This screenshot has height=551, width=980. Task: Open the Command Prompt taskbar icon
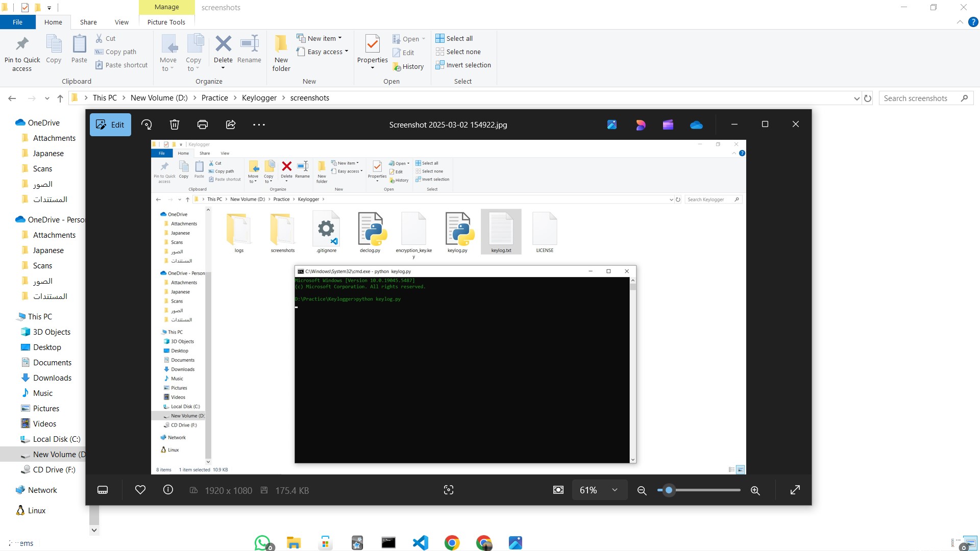(x=388, y=542)
